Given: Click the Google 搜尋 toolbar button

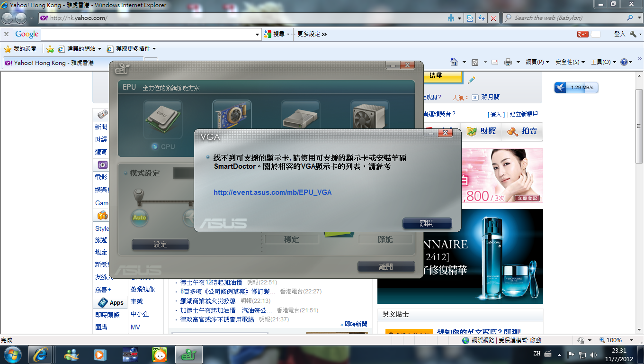Looking at the screenshot, I should (276, 34).
